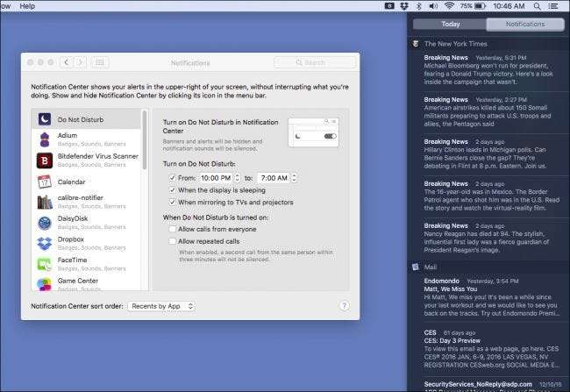Click the Bitdefender Virus Scanner icon
This screenshot has width=570, height=392.
tap(45, 160)
